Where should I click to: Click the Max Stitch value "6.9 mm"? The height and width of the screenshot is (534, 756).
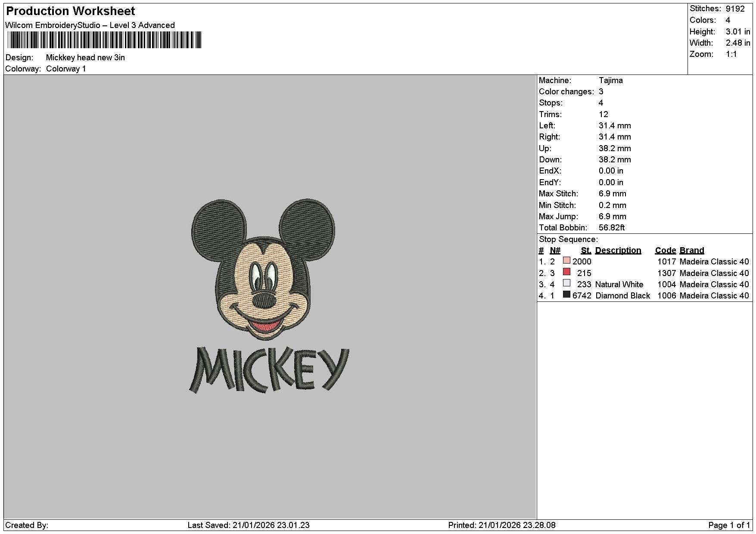(613, 193)
